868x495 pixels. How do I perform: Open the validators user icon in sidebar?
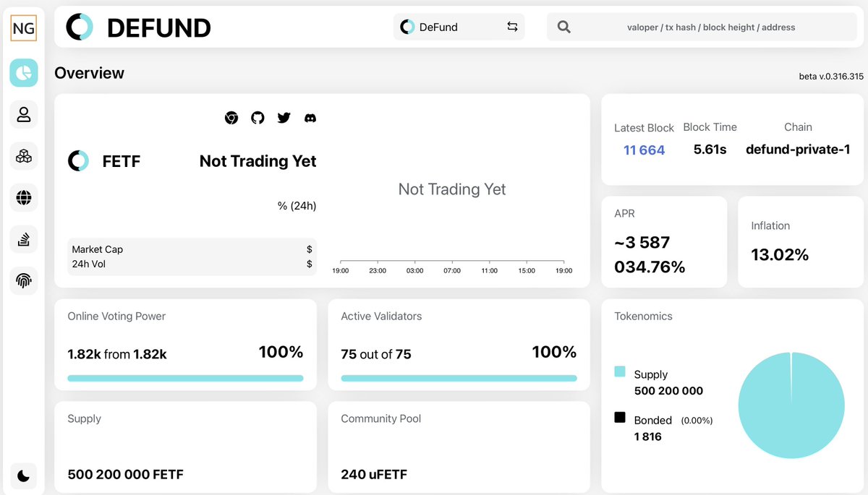pos(24,114)
